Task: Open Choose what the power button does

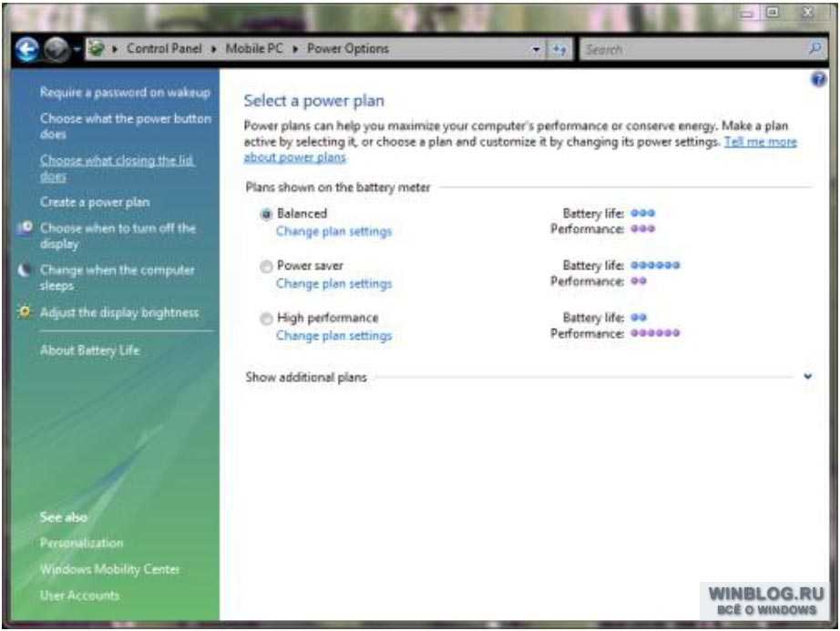Action: (x=126, y=127)
